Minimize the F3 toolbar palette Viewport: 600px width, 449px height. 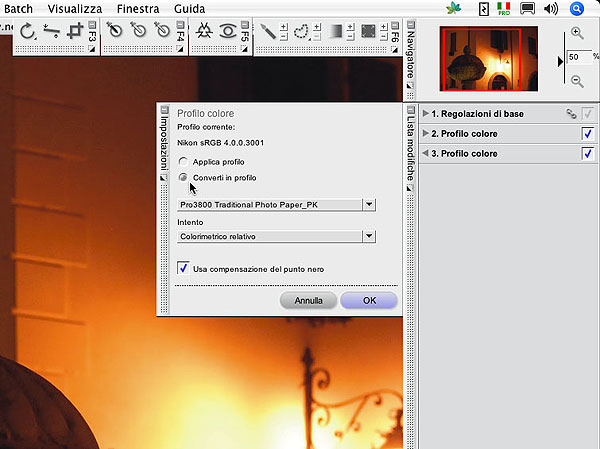coord(92,25)
